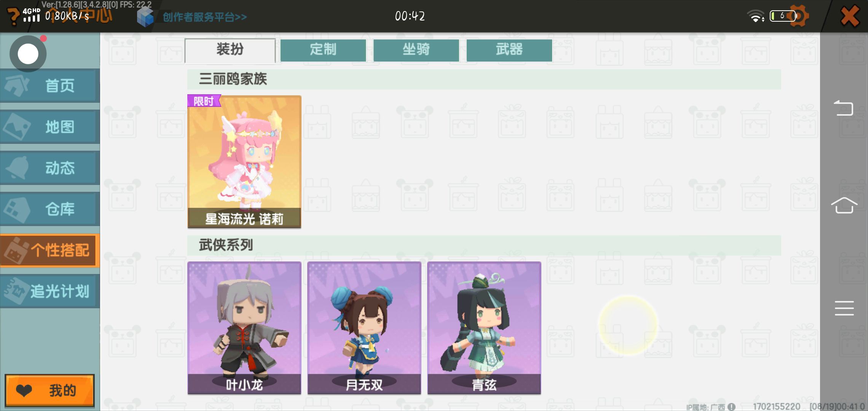This screenshot has height=411, width=868.
Task: Open the 创作者服务平台 link
Action: (205, 17)
